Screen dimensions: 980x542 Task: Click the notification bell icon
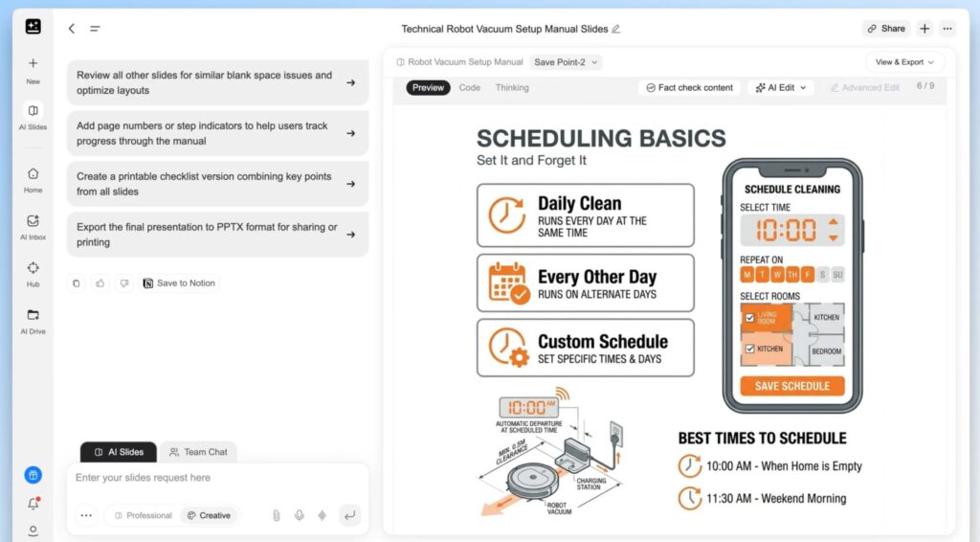click(33, 504)
